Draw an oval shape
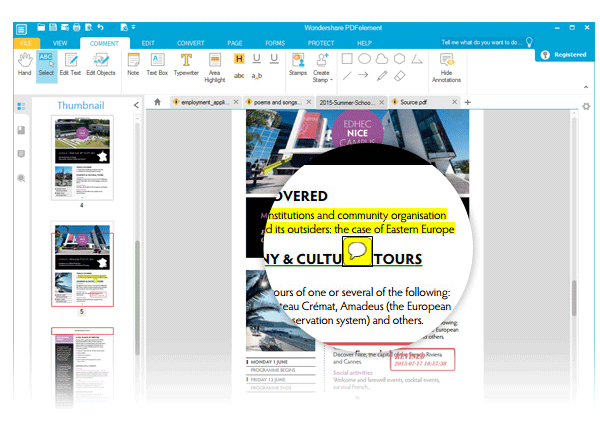 pos(364,59)
